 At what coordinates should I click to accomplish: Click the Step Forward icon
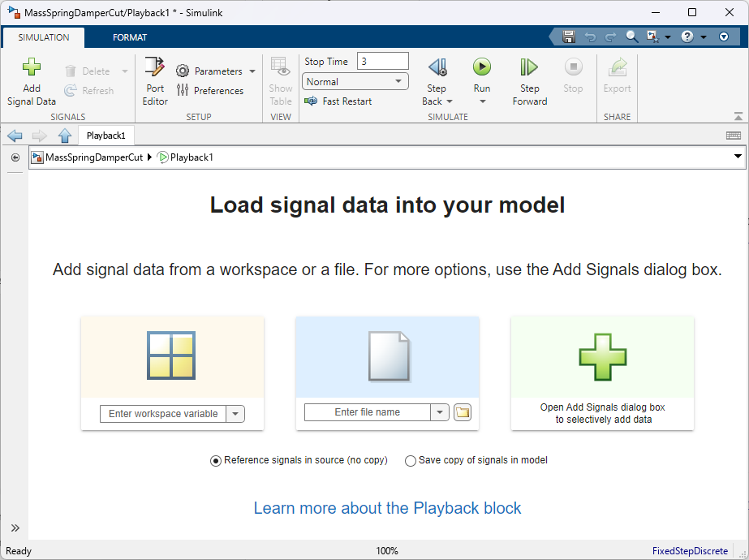529,68
